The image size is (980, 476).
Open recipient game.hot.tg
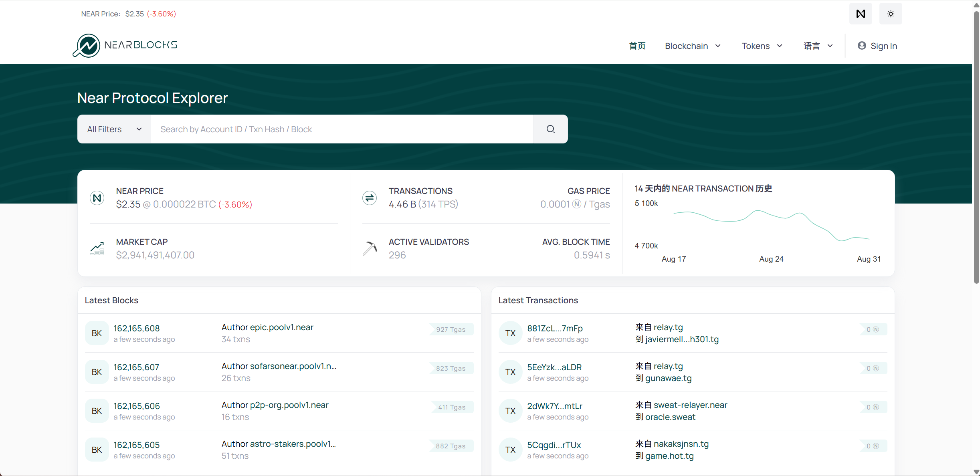click(x=669, y=456)
